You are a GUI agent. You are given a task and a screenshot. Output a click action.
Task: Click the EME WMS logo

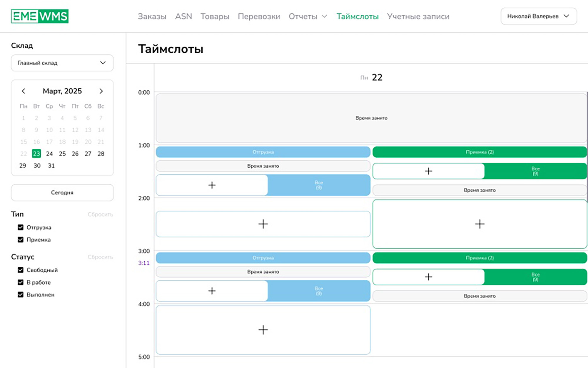40,16
